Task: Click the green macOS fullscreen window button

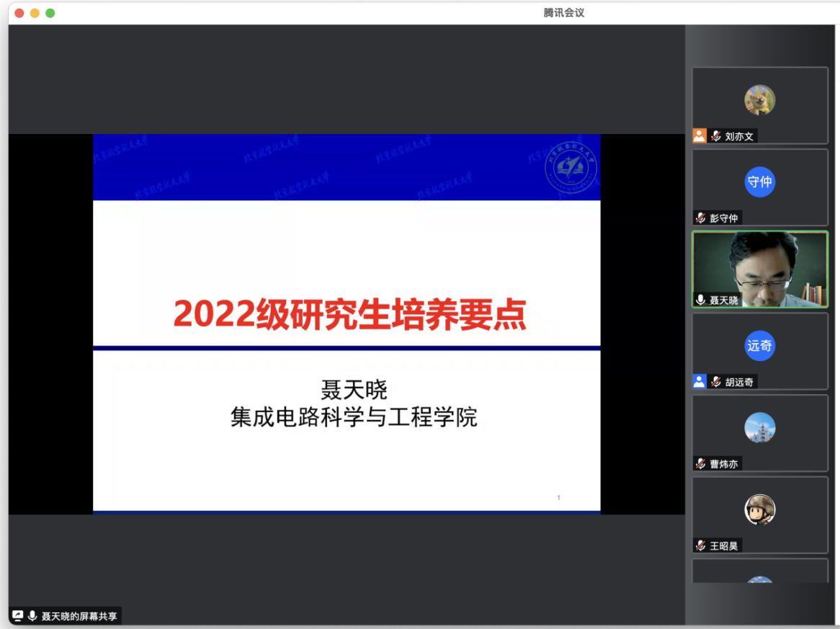Action: click(50, 13)
